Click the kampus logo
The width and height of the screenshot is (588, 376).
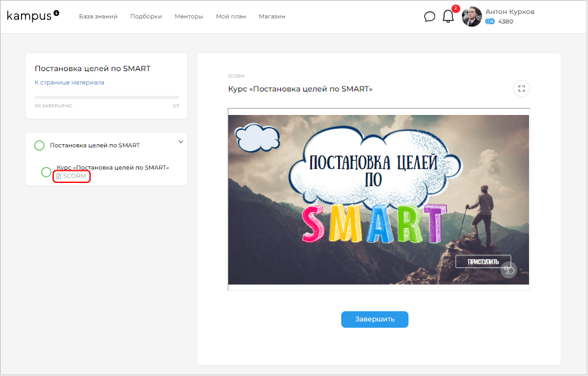pyautogui.click(x=33, y=15)
